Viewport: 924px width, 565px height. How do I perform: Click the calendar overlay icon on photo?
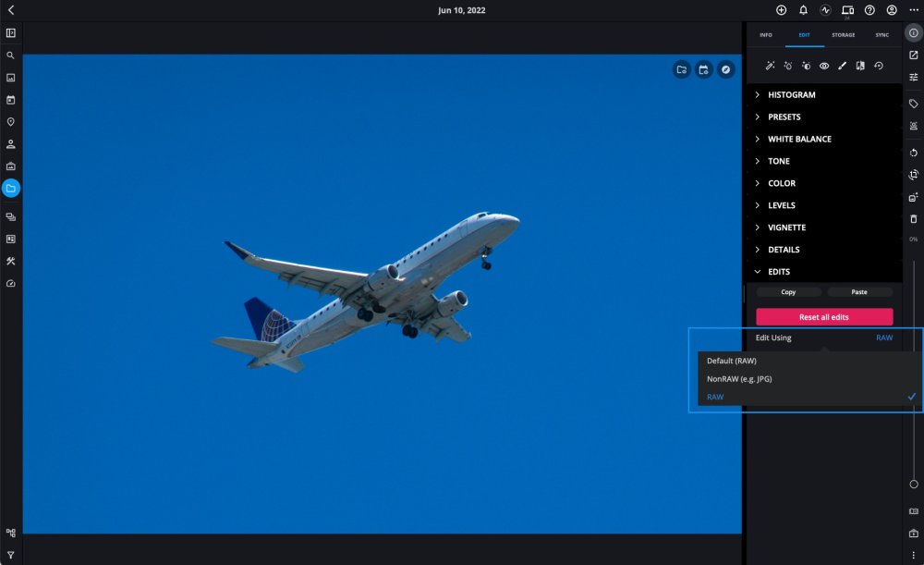pos(703,69)
